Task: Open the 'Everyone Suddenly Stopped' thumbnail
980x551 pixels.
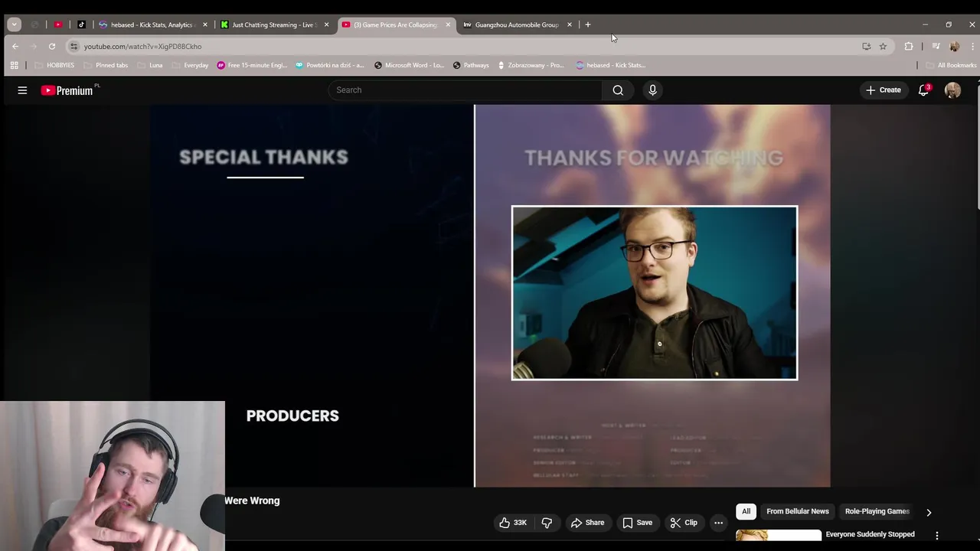Action: (779, 536)
